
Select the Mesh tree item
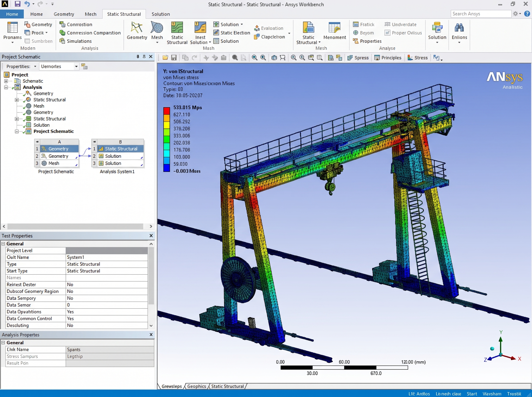pyautogui.click(x=39, y=106)
